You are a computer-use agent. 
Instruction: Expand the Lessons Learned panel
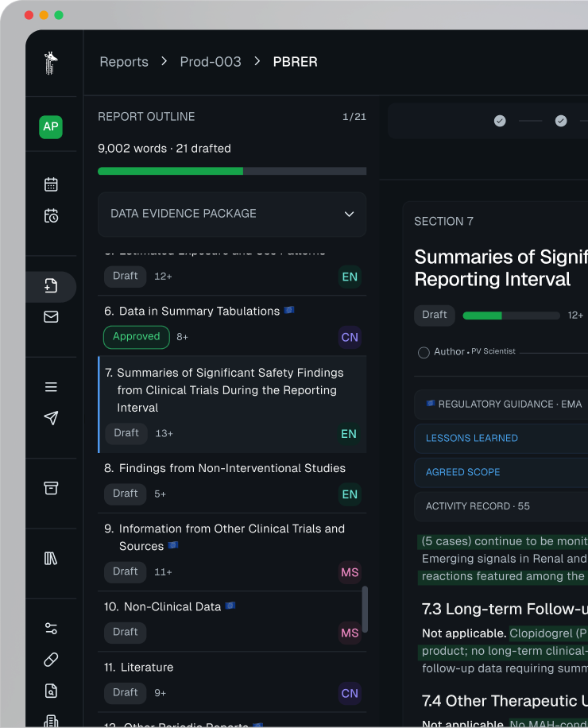501,438
